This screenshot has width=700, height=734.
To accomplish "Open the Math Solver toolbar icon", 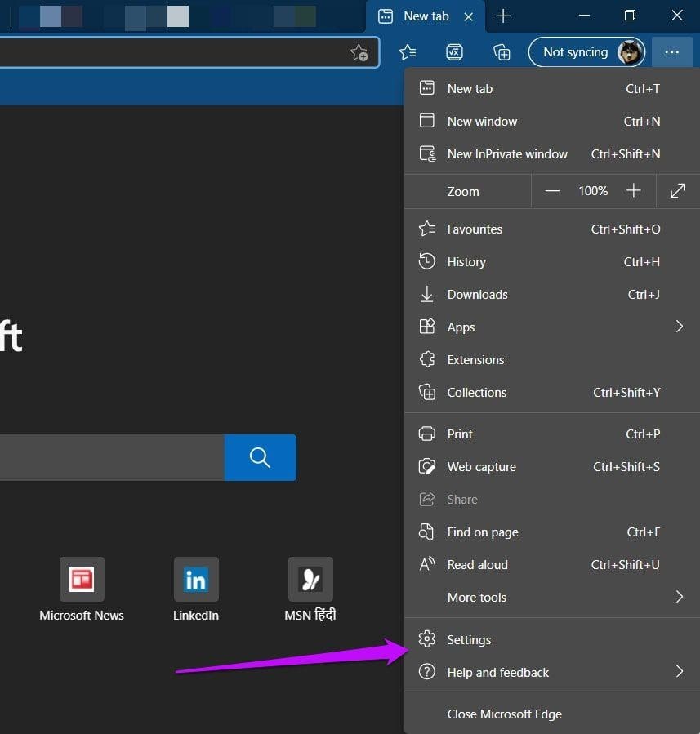I will click(454, 52).
